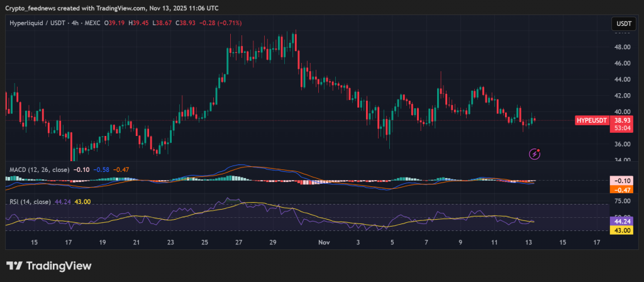Click the purple 44.24 RSI value tag

[620, 222]
